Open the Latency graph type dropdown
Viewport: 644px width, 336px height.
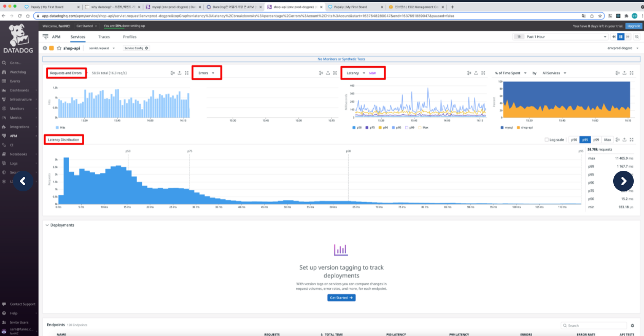[356, 73]
